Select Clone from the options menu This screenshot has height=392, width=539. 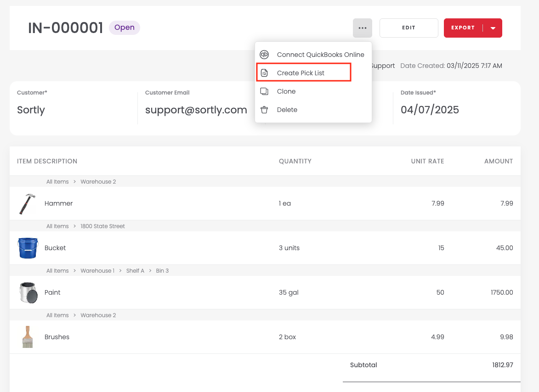click(x=286, y=91)
